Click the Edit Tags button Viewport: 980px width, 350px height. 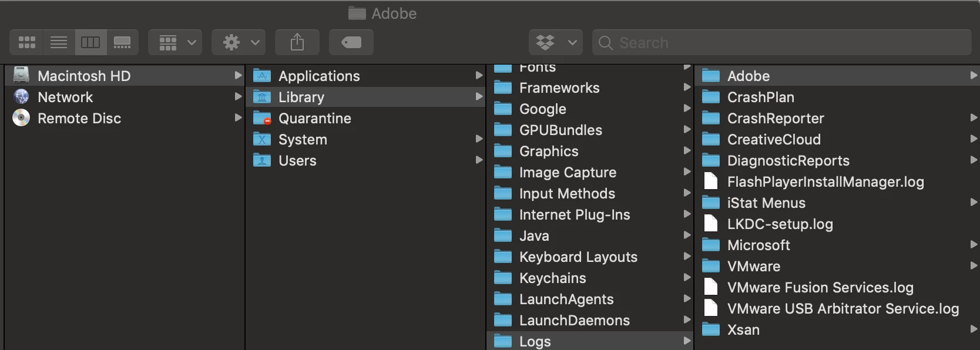click(351, 42)
